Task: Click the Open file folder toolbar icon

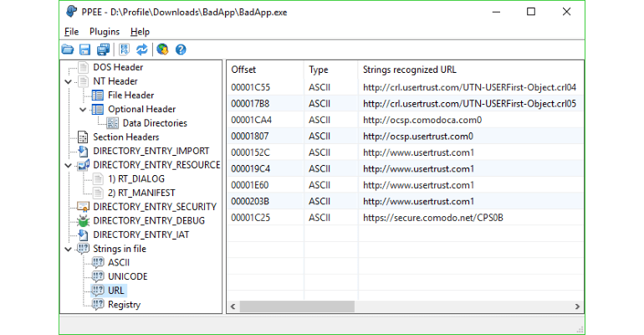Action: (67, 49)
